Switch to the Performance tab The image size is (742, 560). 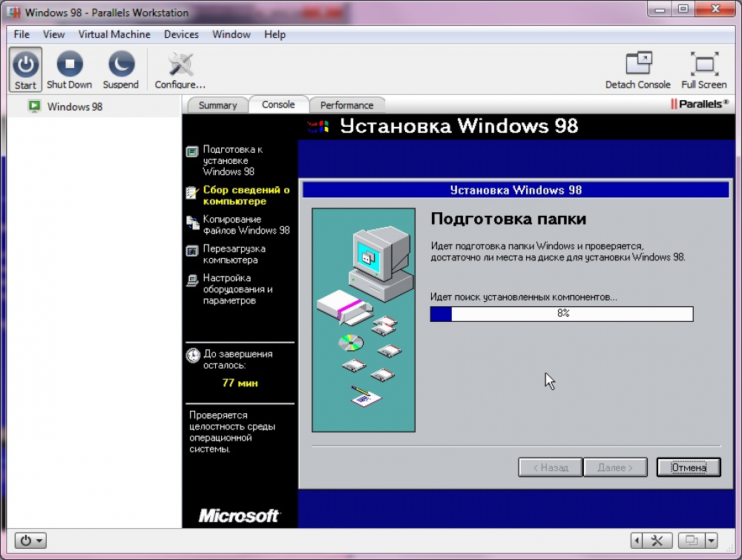[347, 105]
